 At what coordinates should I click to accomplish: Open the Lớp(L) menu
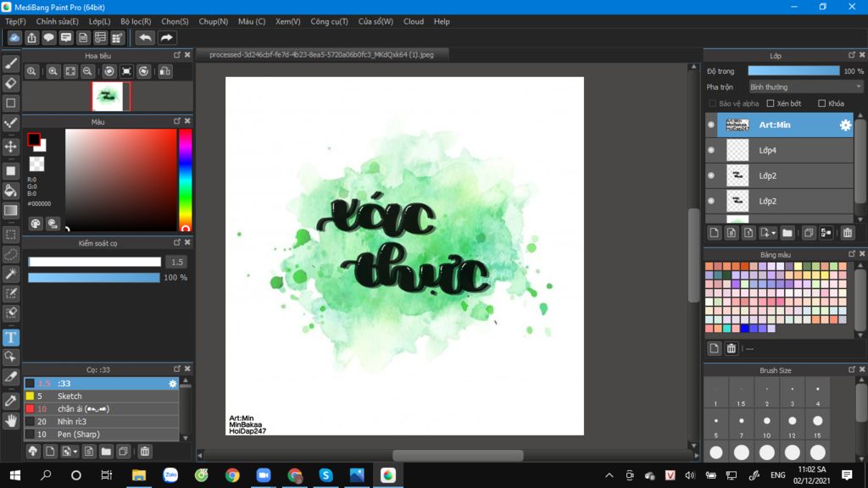pyautogui.click(x=100, y=21)
